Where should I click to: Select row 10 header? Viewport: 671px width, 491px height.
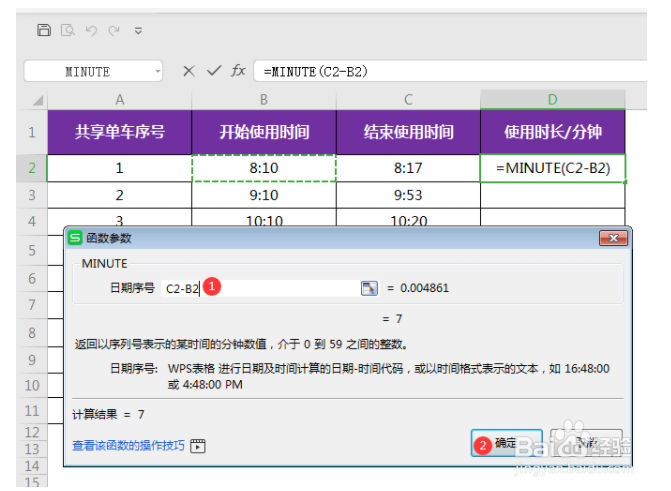[x=32, y=385]
